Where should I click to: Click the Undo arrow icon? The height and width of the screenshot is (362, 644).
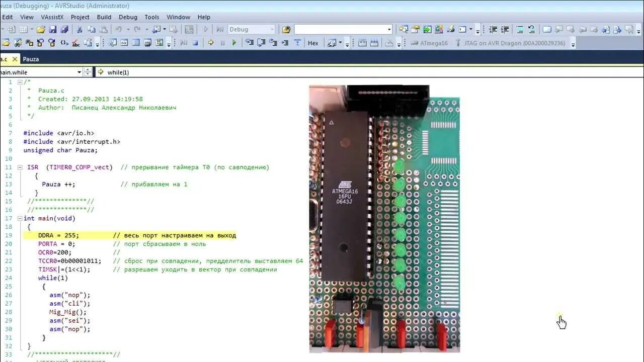[118, 29]
